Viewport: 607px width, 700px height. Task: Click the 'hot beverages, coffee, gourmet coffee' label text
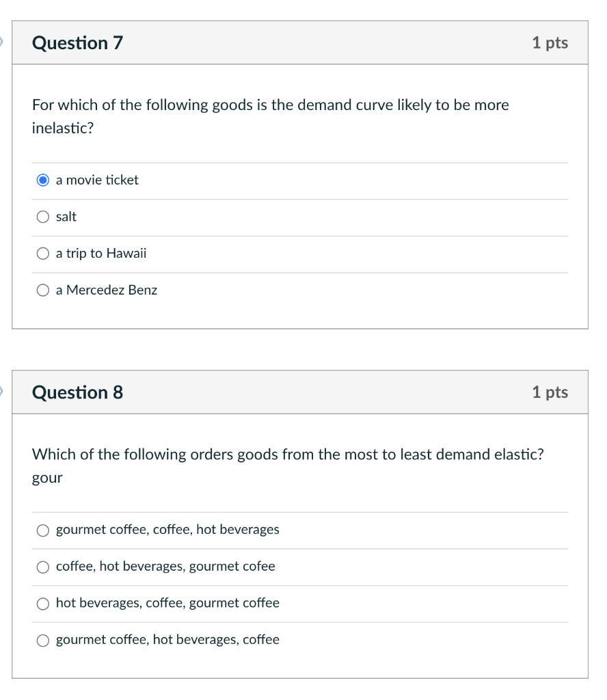coord(167,603)
